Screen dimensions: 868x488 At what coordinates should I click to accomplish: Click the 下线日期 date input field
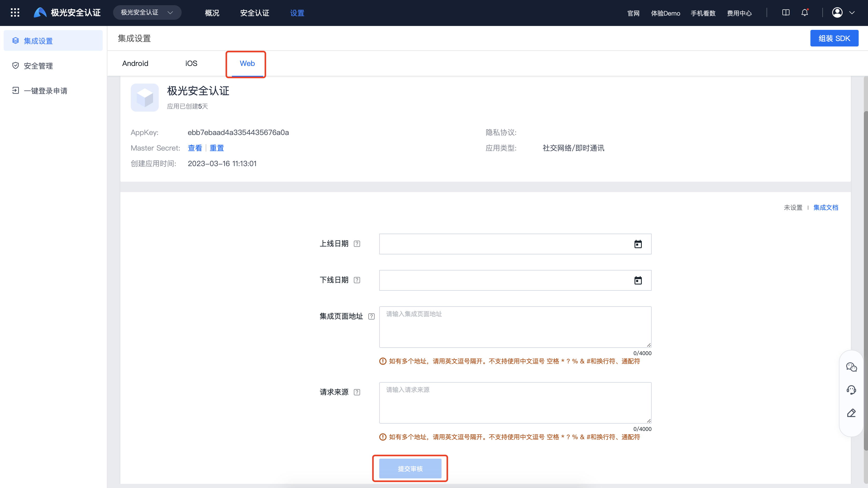point(515,280)
